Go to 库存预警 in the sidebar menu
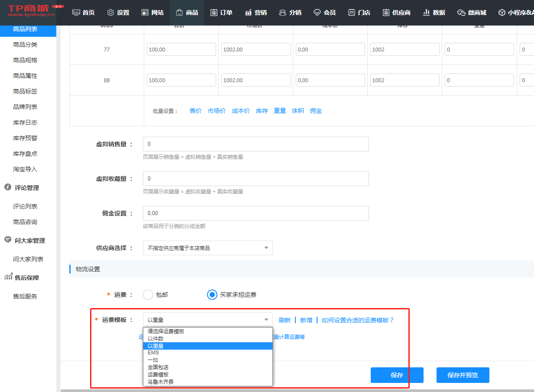The image size is (534, 392). [x=25, y=138]
